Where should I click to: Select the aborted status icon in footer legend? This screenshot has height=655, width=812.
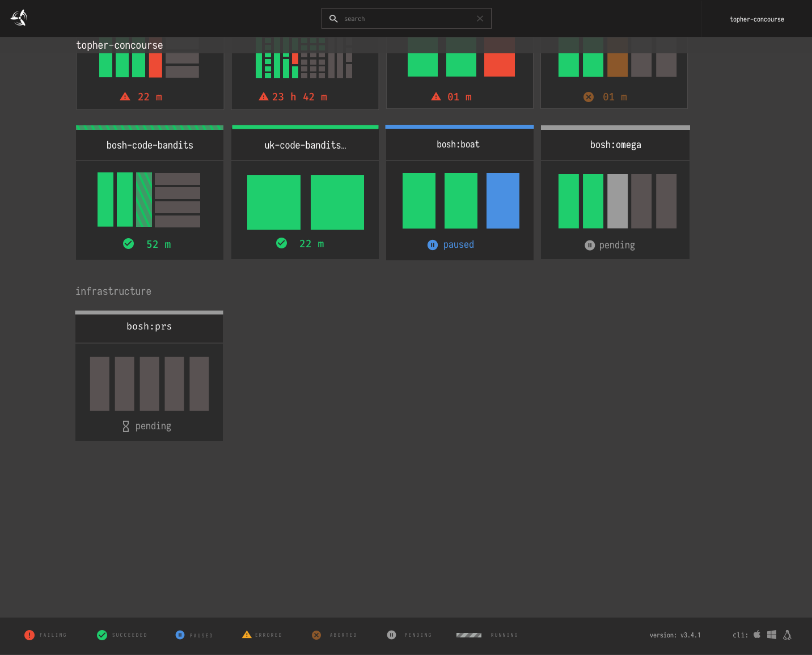click(x=316, y=635)
